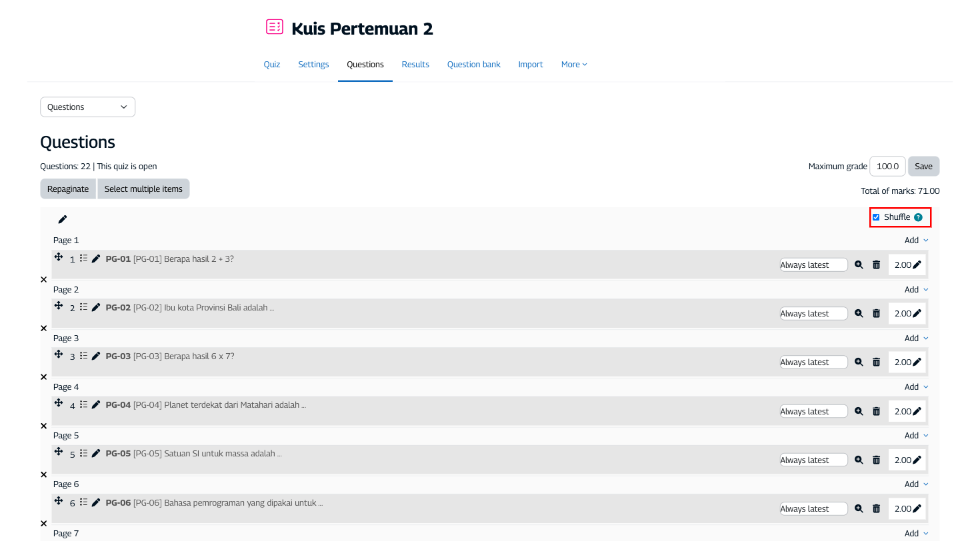This screenshot has height=541, width=980.
Task: Click the multiple choice type icon of PG-06
Action: click(83, 502)
